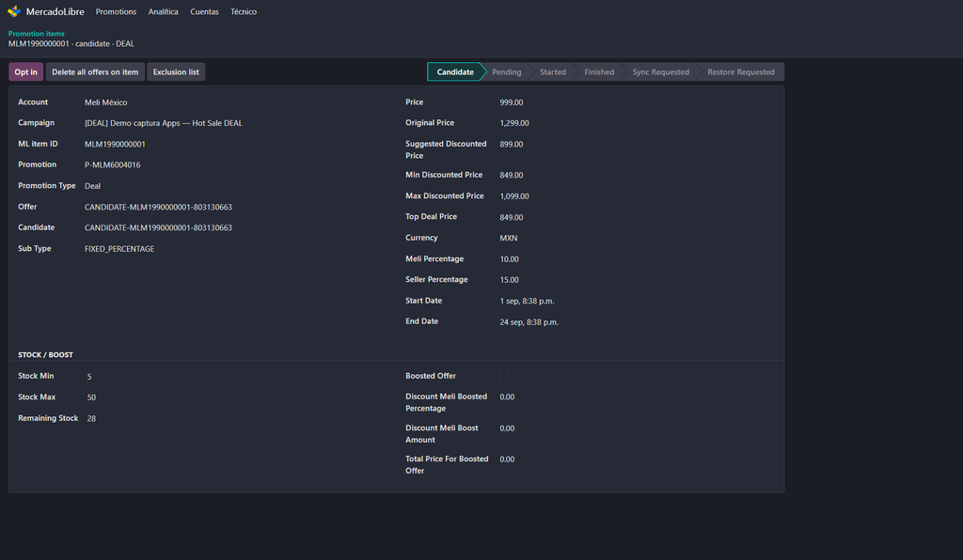963x560 pixels.
Task: Click the Stock Min value 5
Action: pos(89,377)
